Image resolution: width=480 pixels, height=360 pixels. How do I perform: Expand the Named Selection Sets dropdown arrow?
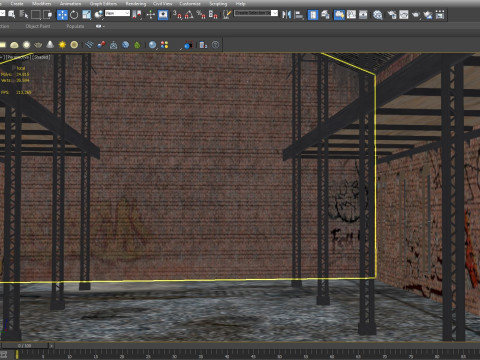(275, 13)
